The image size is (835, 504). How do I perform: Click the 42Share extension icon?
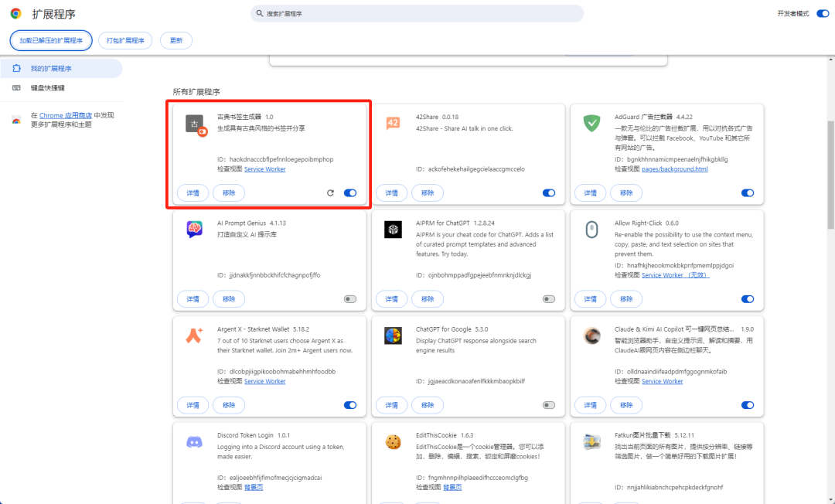[x=393, y=123]
